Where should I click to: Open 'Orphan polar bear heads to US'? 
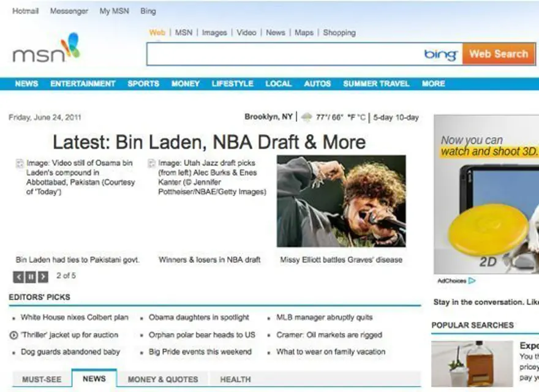point(202,335)
